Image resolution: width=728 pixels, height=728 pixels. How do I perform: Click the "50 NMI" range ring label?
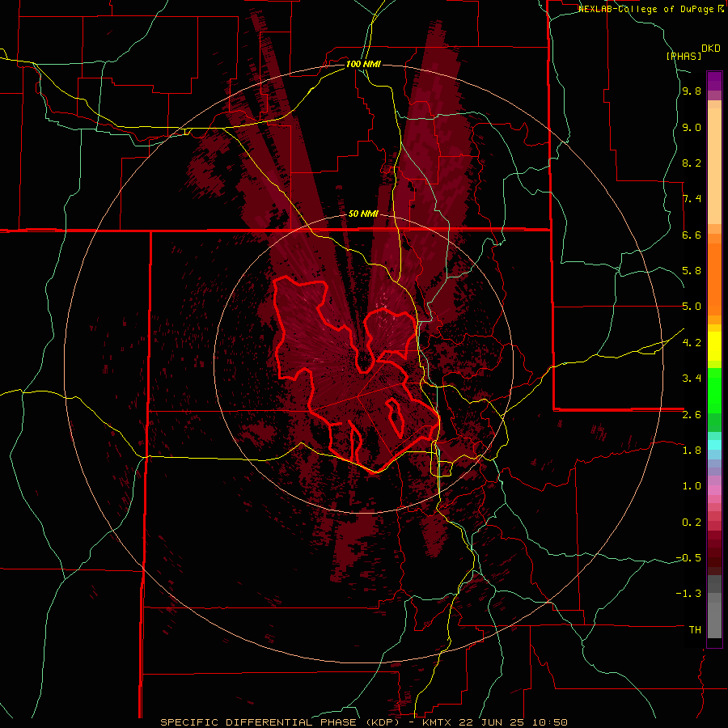tap(363, 214)
